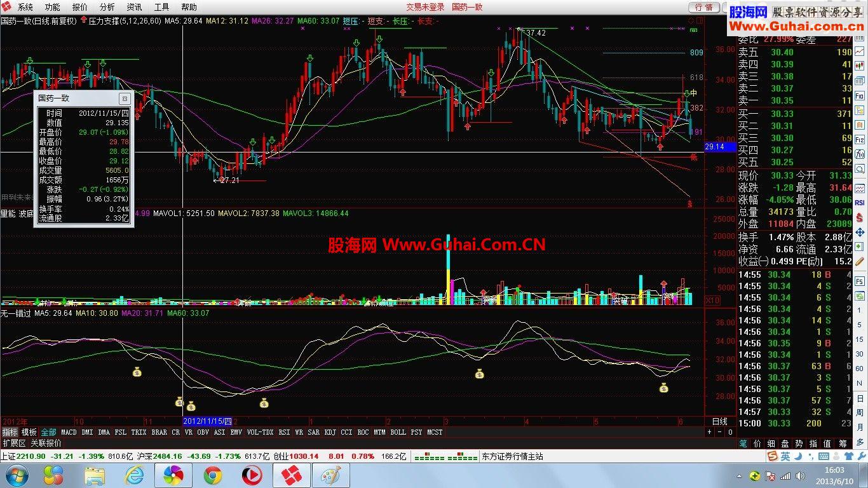This screenshot has height=488, width=868.
Task: Click the 自 self-selected stocks icon
Action: [x=859, y=124]
